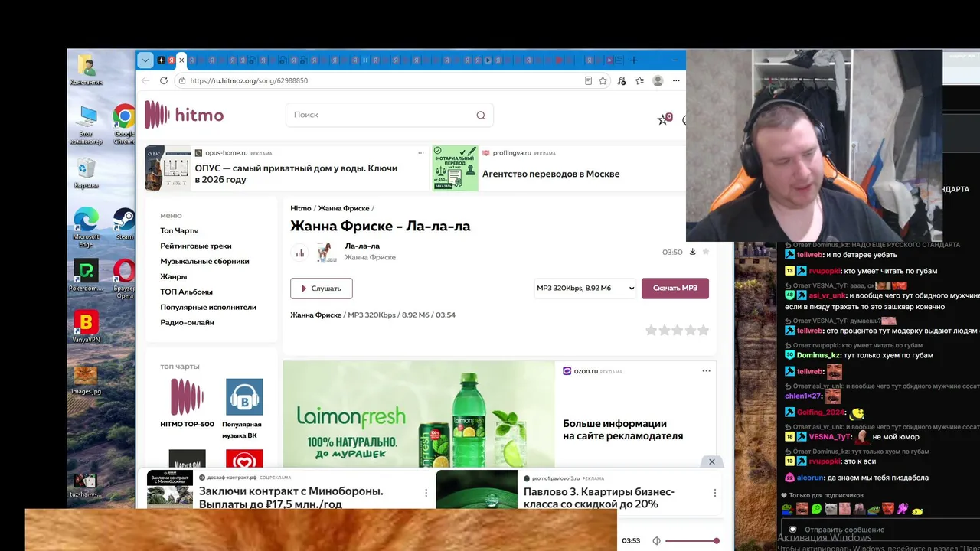Open Константин user folder on desktop
The image size is (980, 551).
click(x=86, y=70)
